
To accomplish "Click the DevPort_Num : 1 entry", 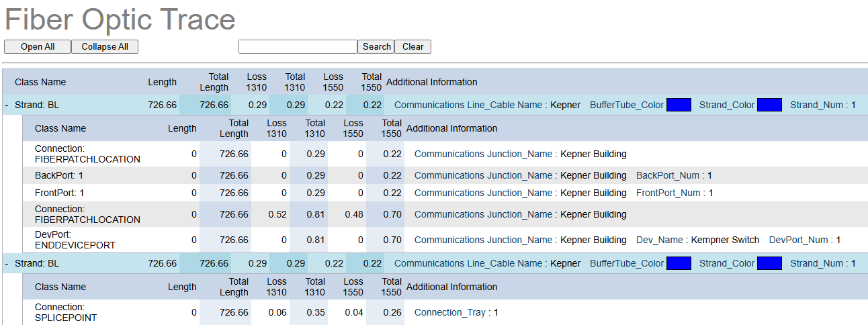I will click(805, 240).
